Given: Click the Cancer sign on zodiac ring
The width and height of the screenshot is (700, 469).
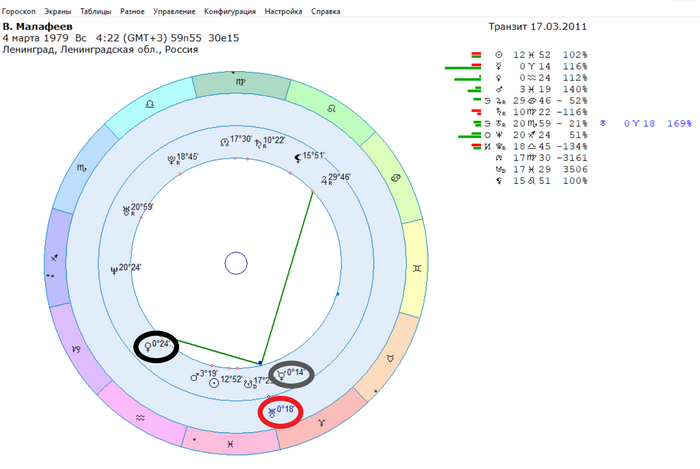Looking at the screenshot, I should [396, 178].
